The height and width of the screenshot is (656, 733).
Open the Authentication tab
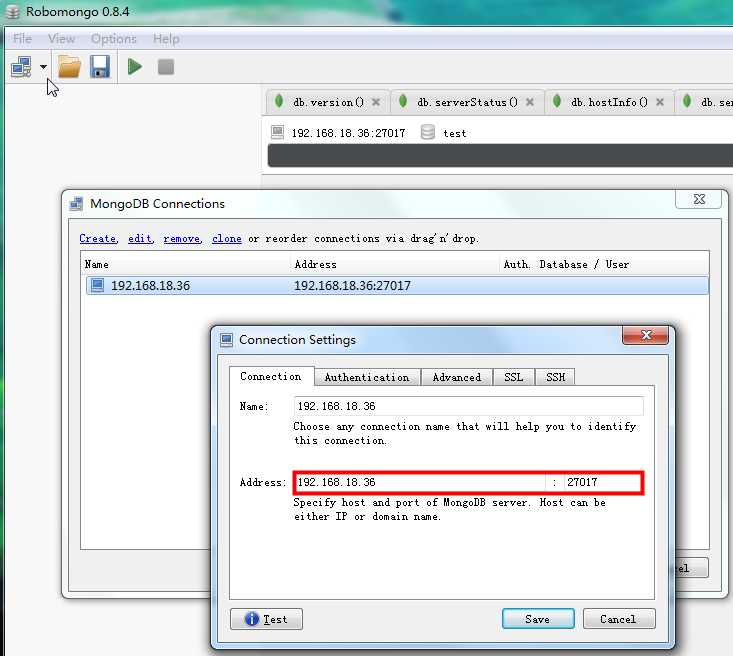point(367,377)
